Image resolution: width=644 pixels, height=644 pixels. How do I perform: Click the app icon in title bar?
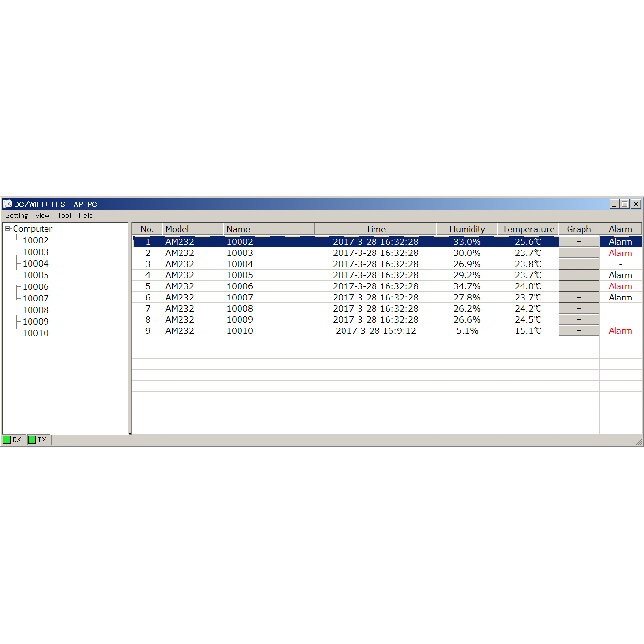[7, 204]
